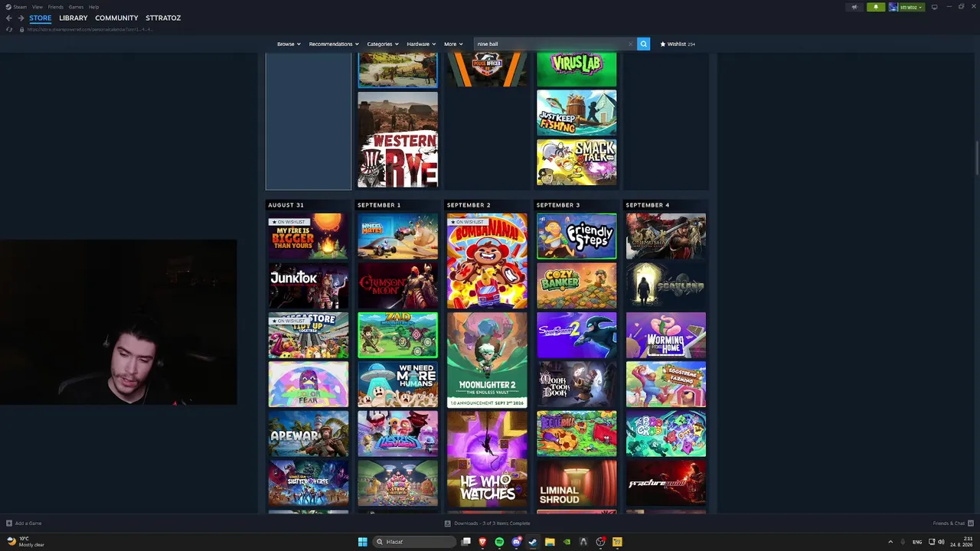
Task: Open the Steam announcements megaphone
Action: coord(854,7)
